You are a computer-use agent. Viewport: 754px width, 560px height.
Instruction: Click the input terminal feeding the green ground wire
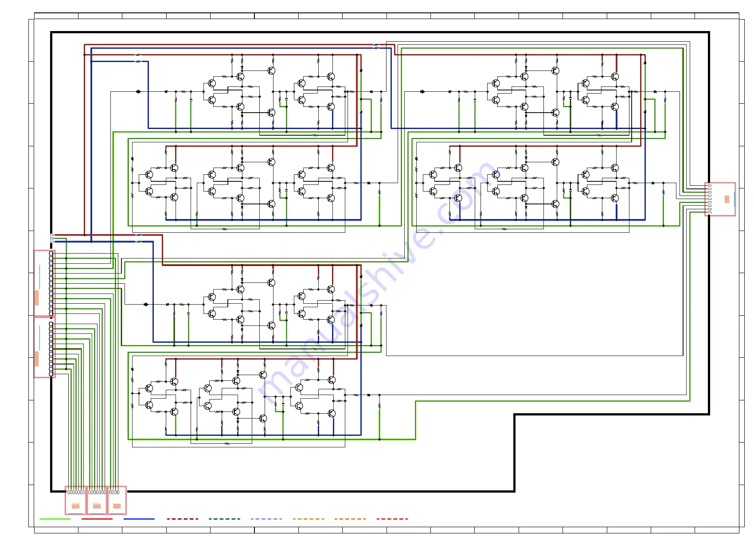coord(52,239)
